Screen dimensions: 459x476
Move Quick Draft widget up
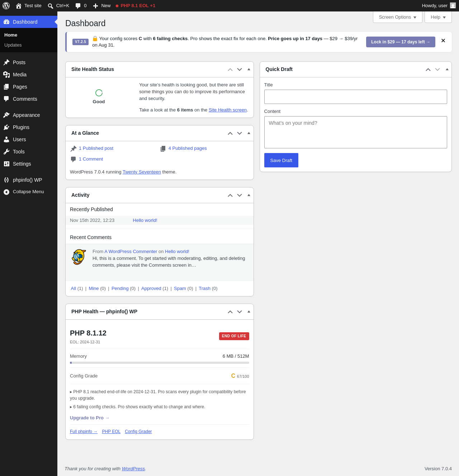[428, 70]
